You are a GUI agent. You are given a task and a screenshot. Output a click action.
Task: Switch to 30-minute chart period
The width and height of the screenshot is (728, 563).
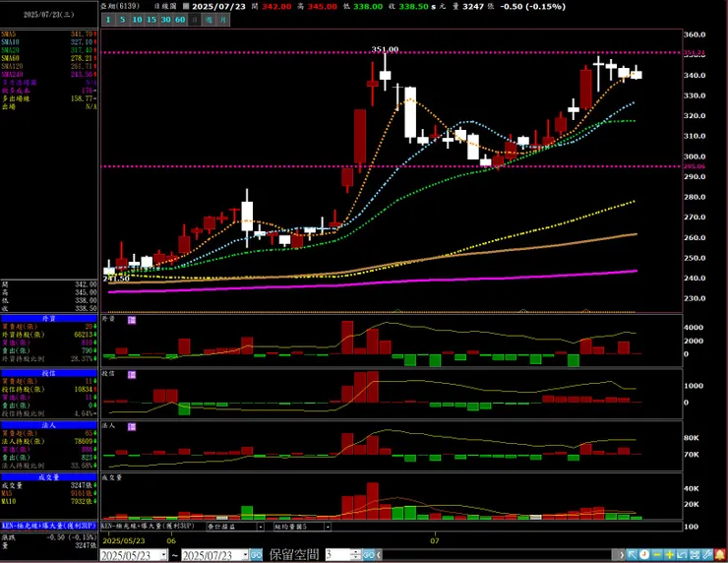pos(165,20)
